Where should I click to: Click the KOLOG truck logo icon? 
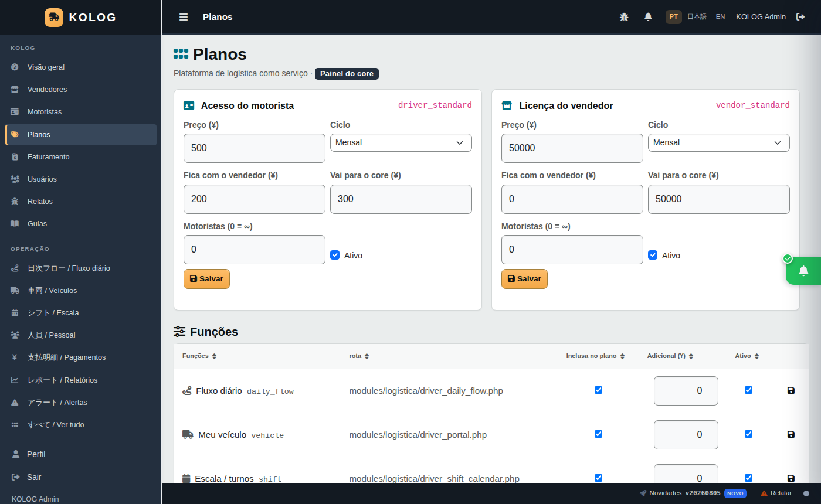point(54,17)
